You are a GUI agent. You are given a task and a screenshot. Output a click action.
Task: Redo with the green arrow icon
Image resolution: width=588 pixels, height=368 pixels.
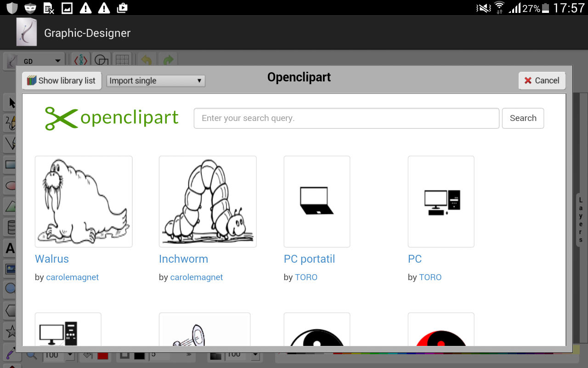(x=169, y=60)
